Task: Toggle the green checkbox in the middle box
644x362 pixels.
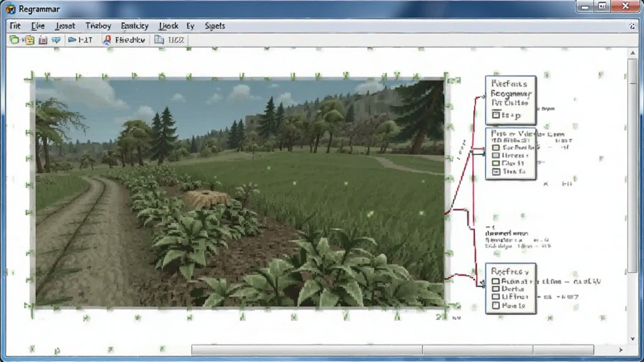Action: [496, 163]
